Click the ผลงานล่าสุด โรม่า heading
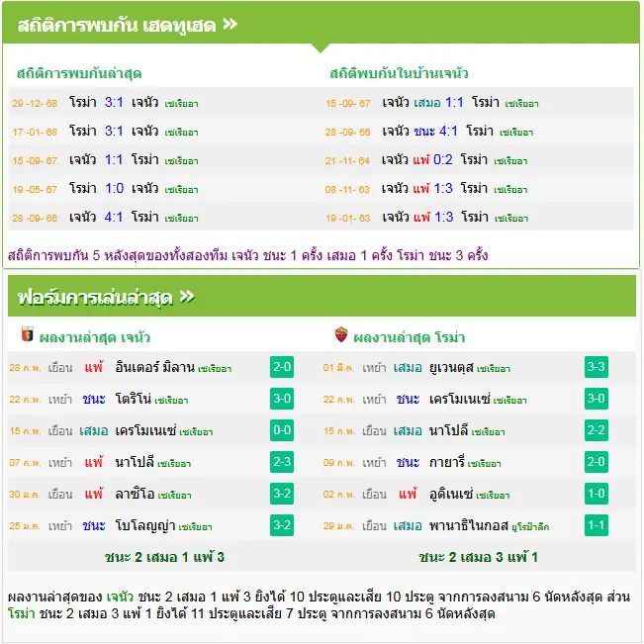This screenshot has width=644, height=644. 410,337
